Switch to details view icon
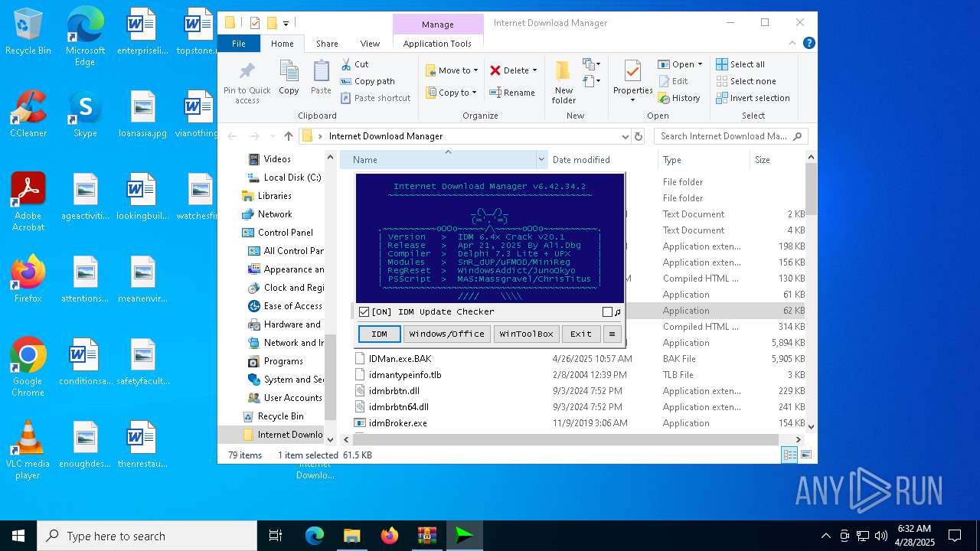 (x=789, y=455)
